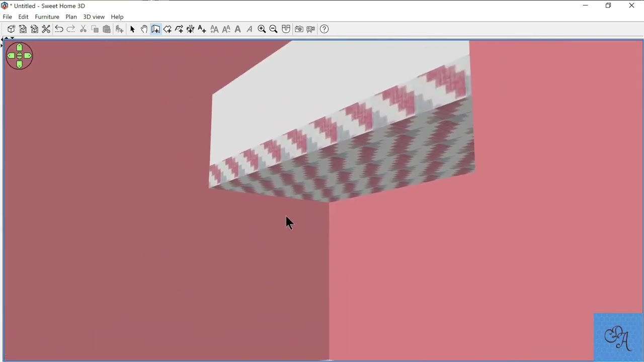Click the Increase text size icon
Viewport: 644px width, 362px height.
214,29
